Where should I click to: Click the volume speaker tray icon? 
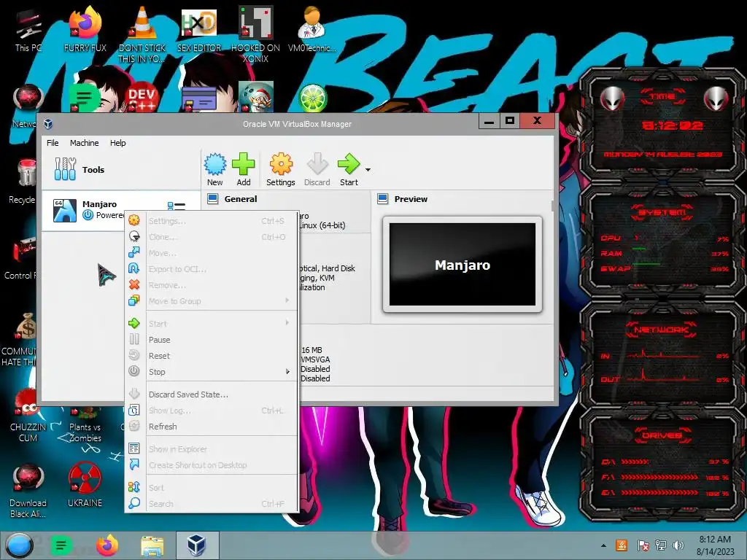coord(678,545)
